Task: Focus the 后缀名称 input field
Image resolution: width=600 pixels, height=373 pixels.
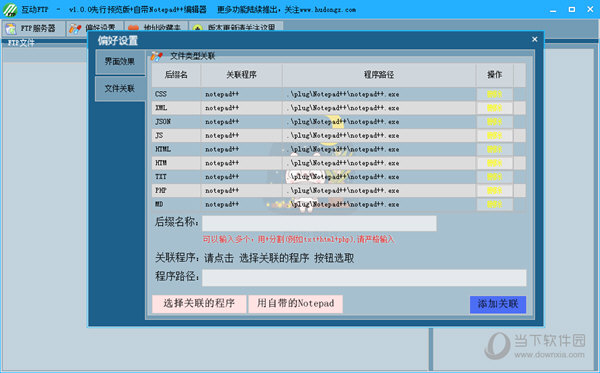Action: pos(319,223)
